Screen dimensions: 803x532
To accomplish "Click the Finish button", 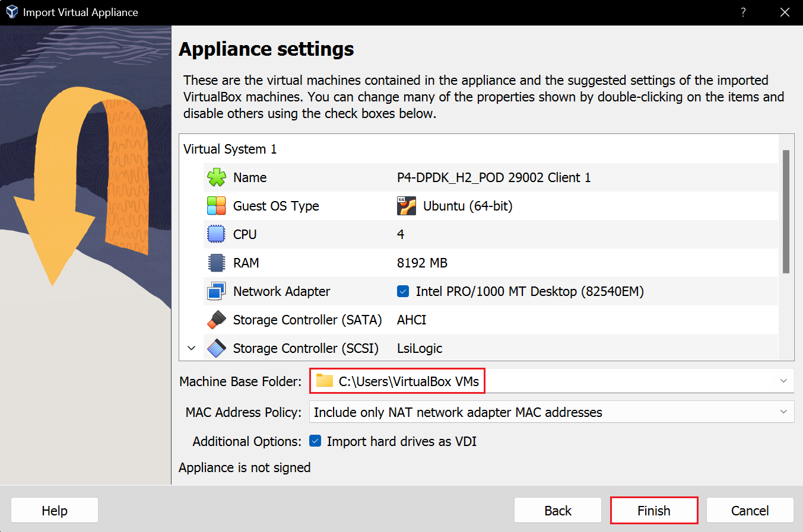I will coord(654,511).
